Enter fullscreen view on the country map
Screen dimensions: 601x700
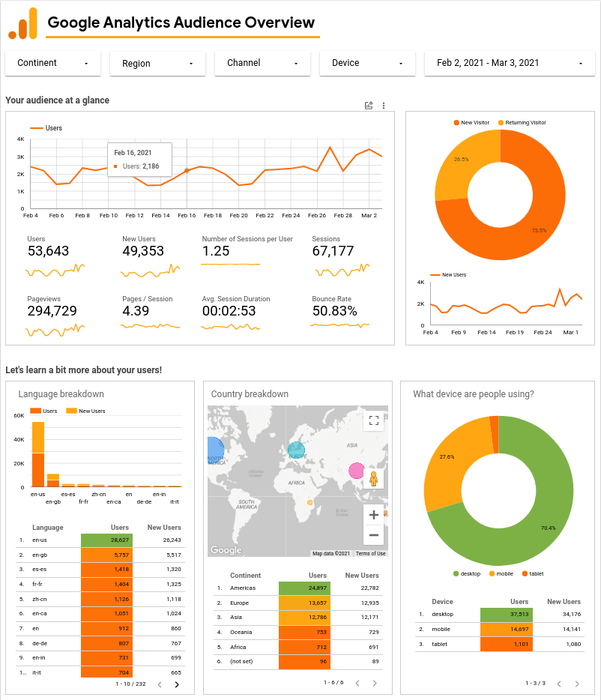[373, 420]
